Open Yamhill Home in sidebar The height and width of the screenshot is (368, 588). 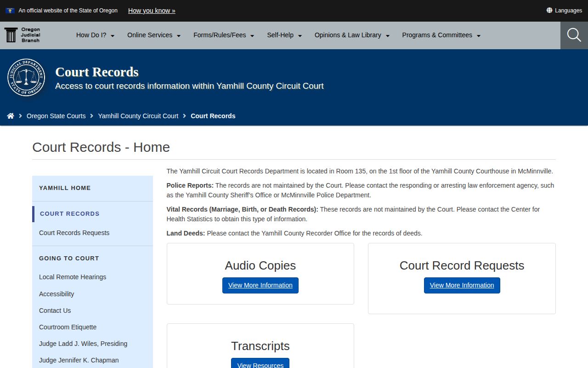[65, 188]
